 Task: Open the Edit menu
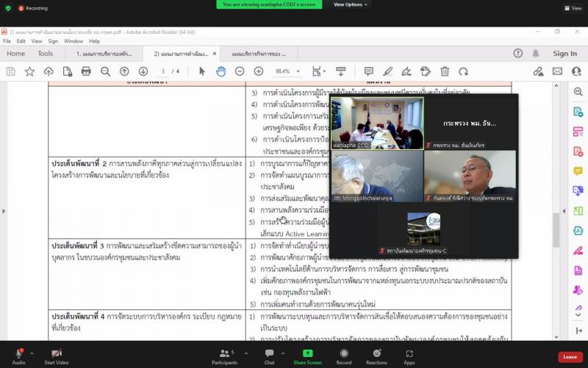[x=21, y=41]
